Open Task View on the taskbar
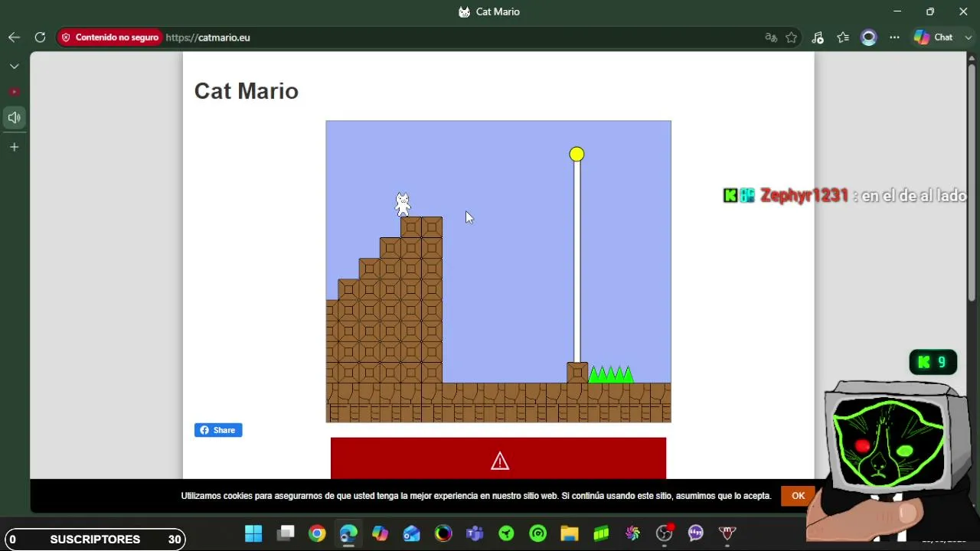 [286, 533]
